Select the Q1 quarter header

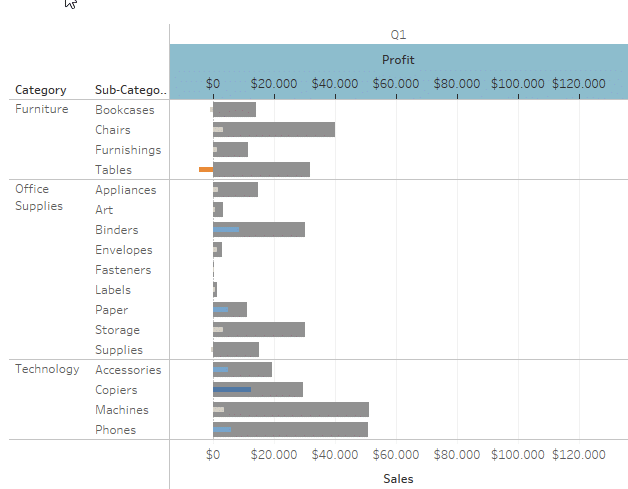coord(399,35)
